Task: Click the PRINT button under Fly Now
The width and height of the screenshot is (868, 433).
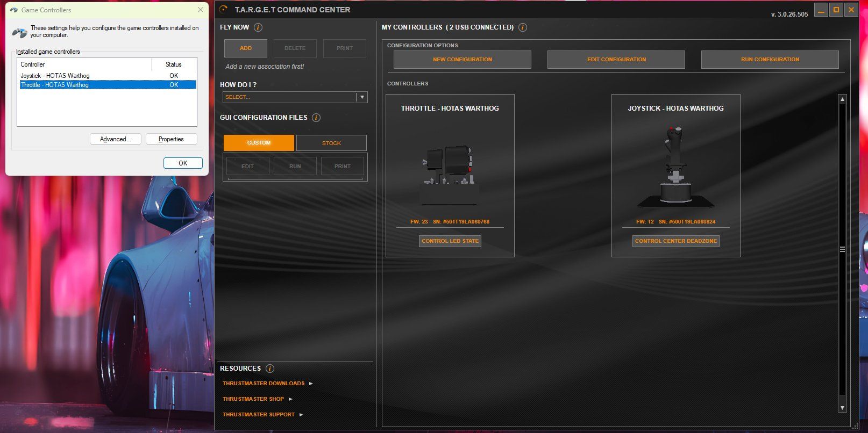Action: (345, 48)
